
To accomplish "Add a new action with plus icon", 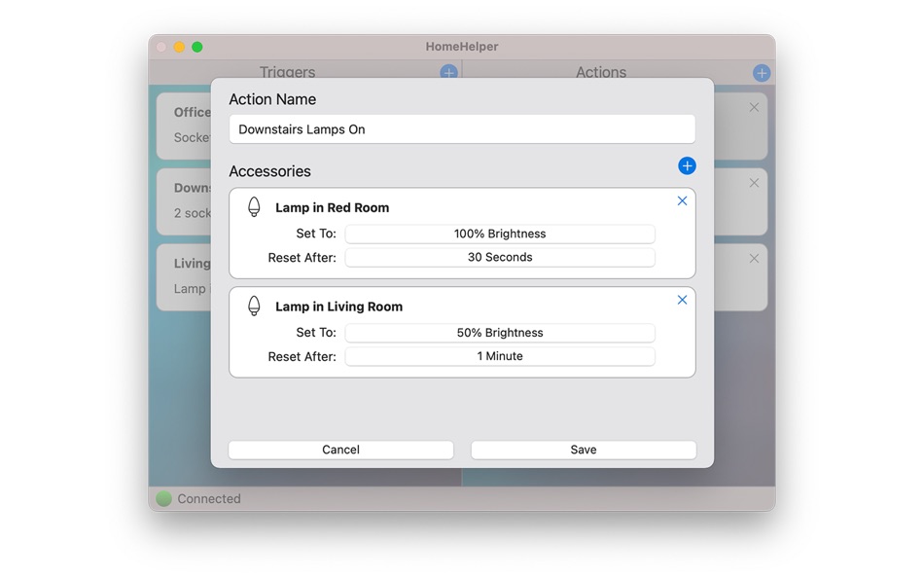I will (x=762, y=73).
